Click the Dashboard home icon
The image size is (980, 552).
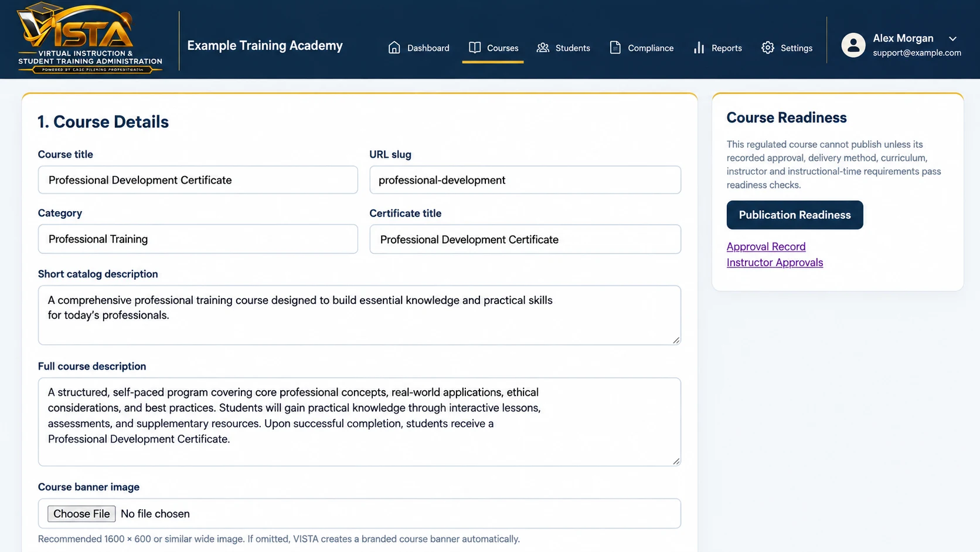(x=394, y=48)
